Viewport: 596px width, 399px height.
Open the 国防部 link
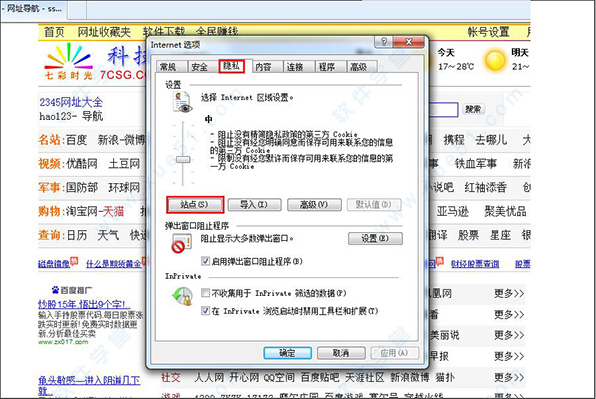[82, 187]
